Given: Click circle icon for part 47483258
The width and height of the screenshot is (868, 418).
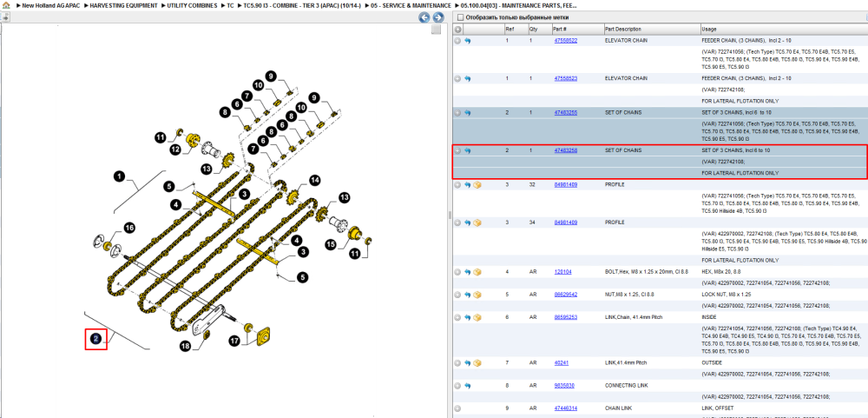Looking at the screenshot, I should [457, 150].
